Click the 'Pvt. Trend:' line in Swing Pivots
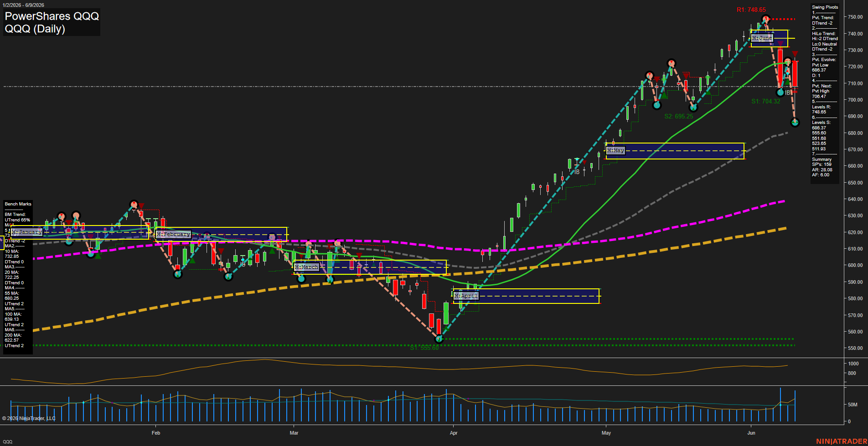Viewport: 868px width, 446px height. pos(823,18)
